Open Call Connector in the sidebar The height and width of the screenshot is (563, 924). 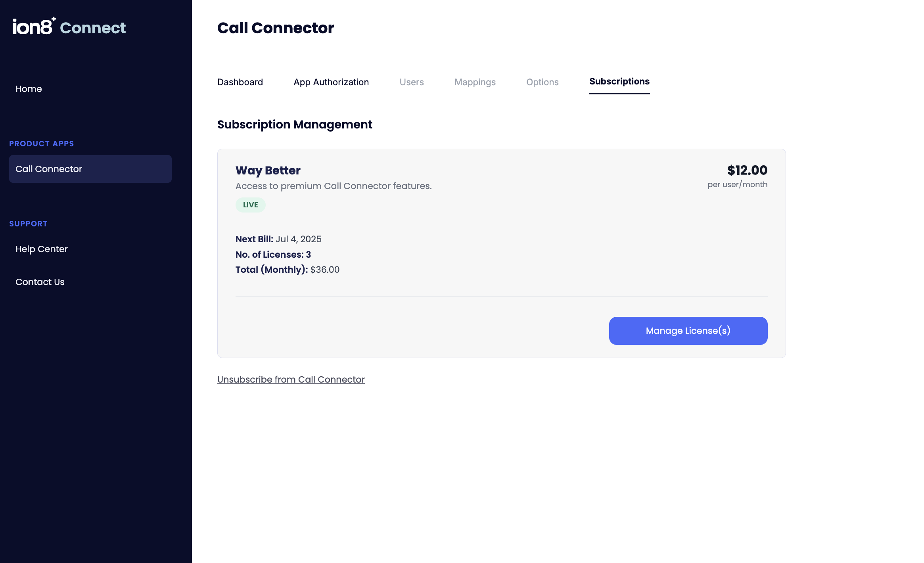90,169
